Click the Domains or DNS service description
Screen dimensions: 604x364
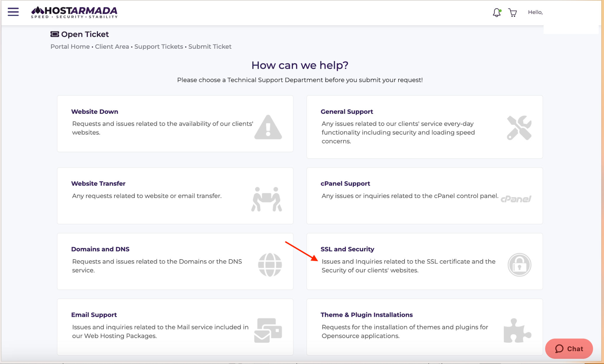tap(157, 266)
